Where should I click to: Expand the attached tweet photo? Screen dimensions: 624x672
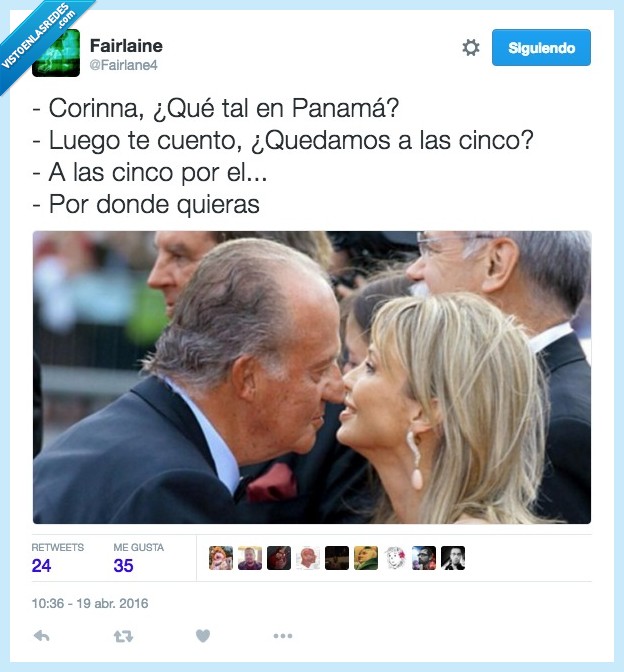[312, 377]
